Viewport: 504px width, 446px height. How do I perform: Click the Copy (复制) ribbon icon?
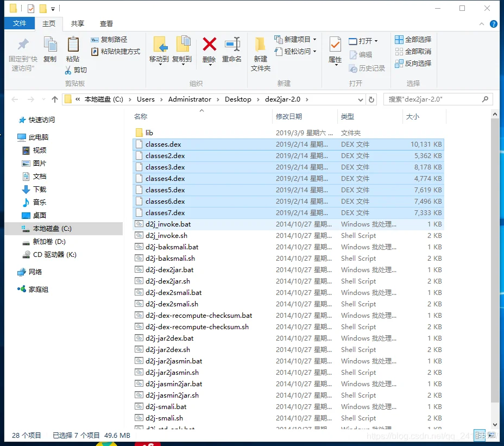click(x=50, y=45)
